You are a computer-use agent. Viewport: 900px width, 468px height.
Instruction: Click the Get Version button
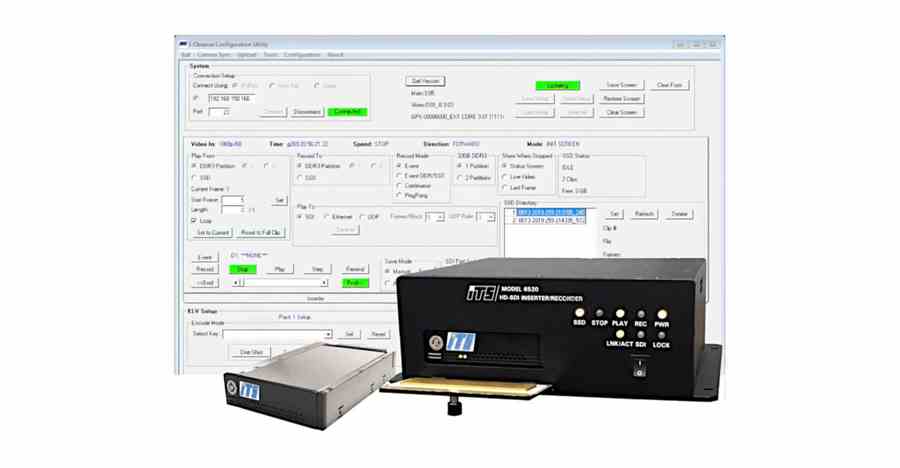(x=425, y=81)
